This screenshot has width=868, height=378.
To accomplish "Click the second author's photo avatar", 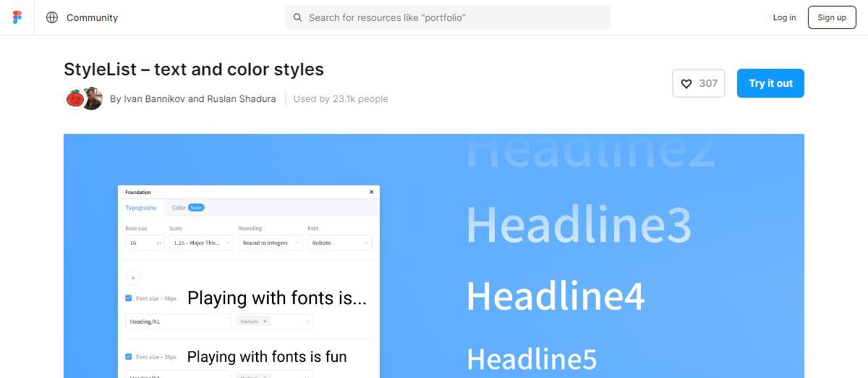I will coord(92,98).
